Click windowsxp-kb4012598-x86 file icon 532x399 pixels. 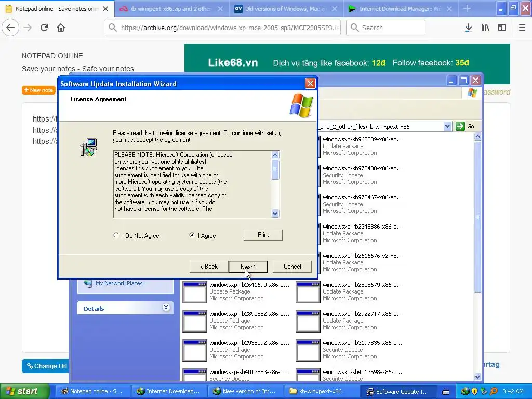click(x=308, y=375)
